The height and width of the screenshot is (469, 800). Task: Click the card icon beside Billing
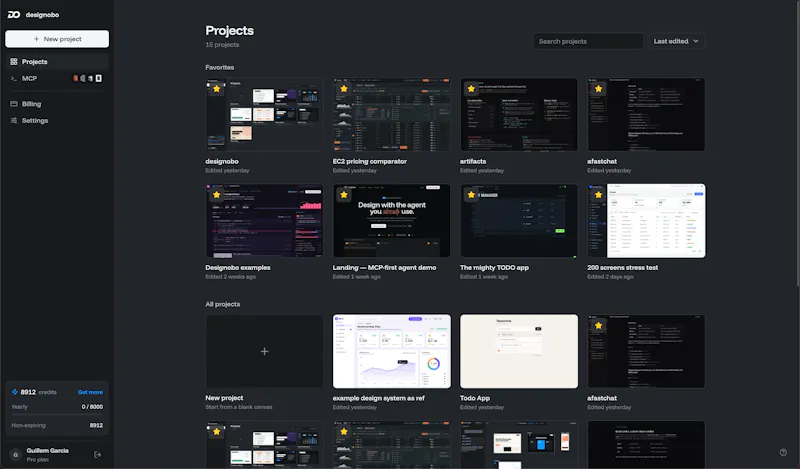click(x=14, y=104)
